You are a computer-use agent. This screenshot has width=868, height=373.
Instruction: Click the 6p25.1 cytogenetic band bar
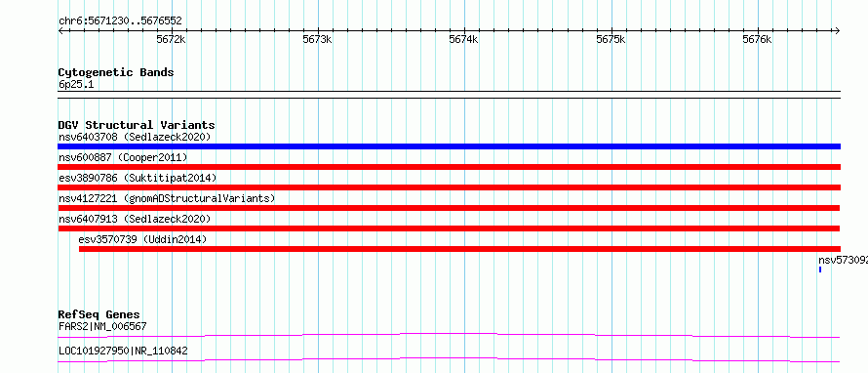[x=449, y=94]
